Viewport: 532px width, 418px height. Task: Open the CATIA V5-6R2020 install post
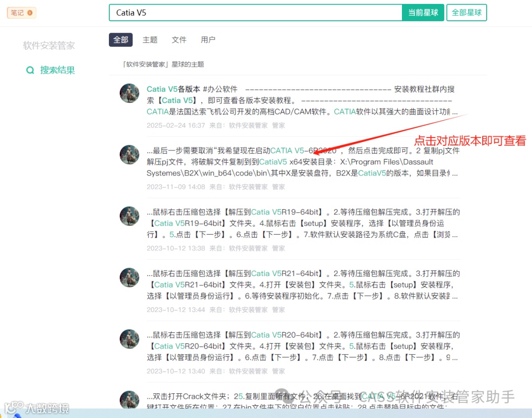(303, 162)
